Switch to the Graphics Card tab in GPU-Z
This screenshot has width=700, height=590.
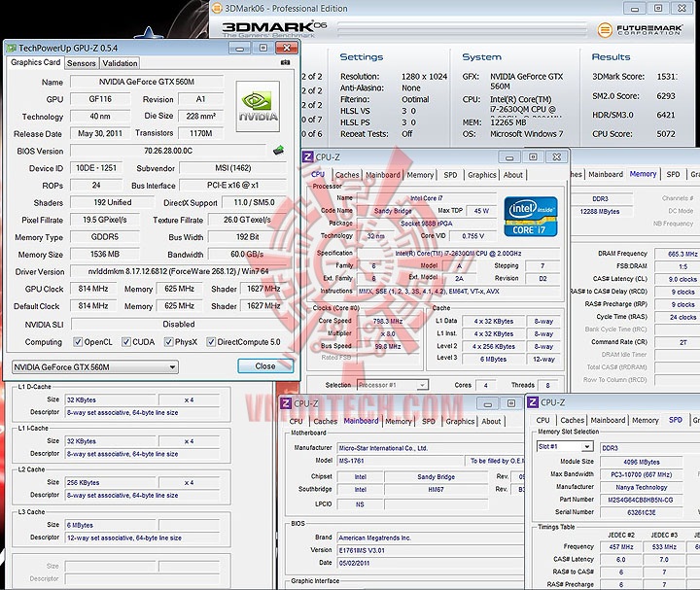pyautogui.click(x=35, y=62)
